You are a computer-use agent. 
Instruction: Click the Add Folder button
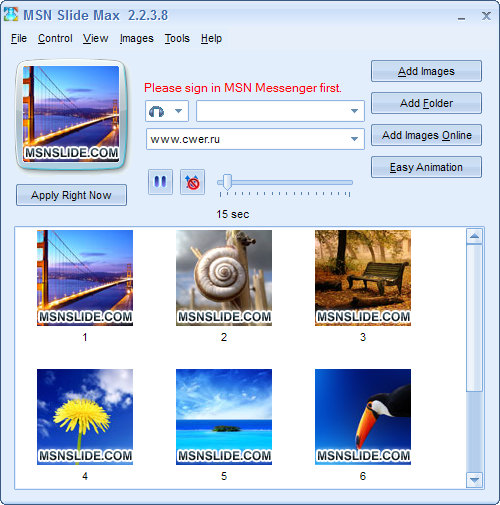426,103
